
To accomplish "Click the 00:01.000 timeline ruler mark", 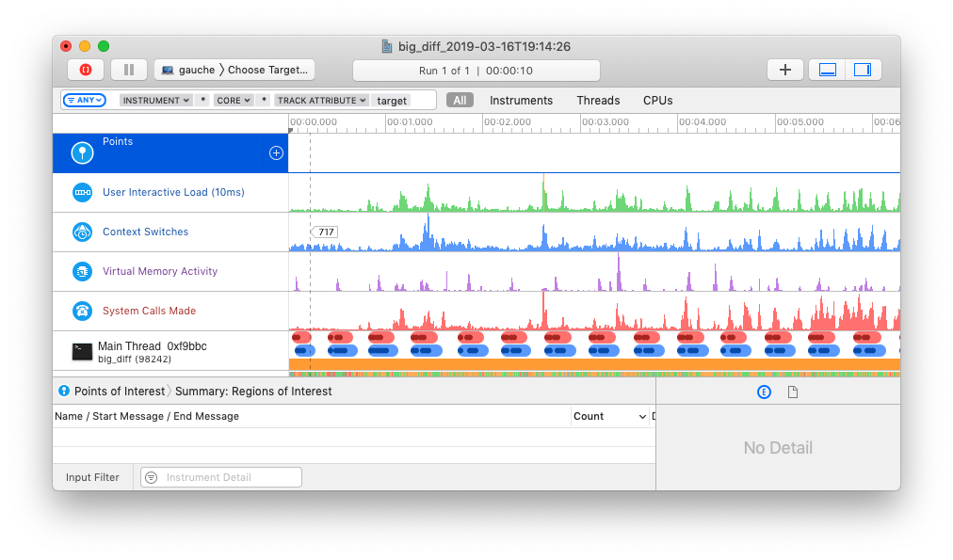I will (x=410, y=122).
